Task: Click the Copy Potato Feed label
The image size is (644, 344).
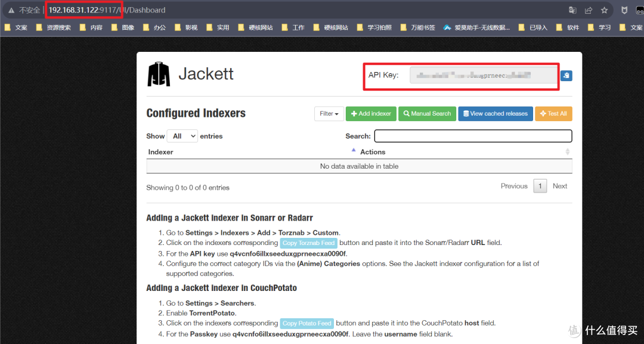Action: [307, 324]
